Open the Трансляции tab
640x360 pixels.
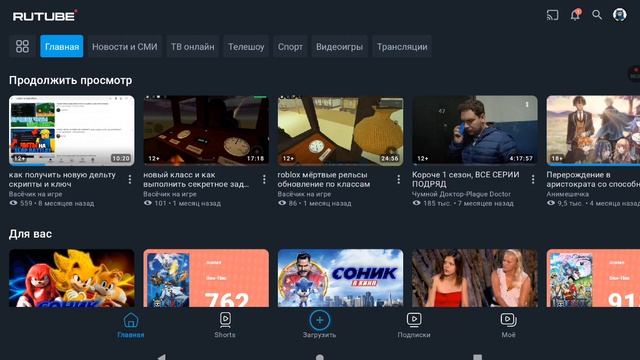tap(402, 47)
